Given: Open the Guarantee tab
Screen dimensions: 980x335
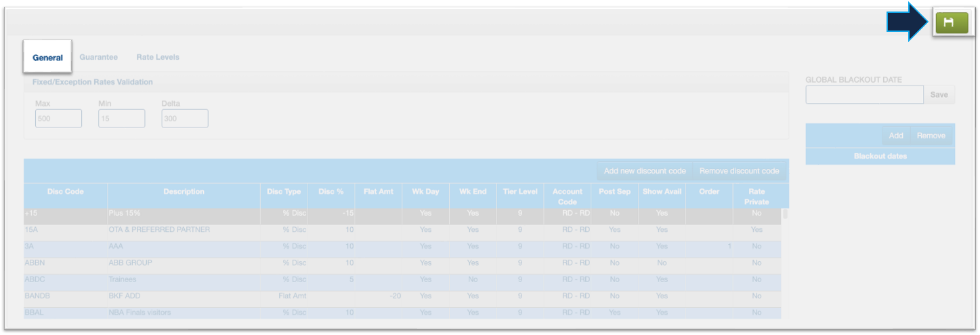Looking at the screenshot, I should 98,58.
